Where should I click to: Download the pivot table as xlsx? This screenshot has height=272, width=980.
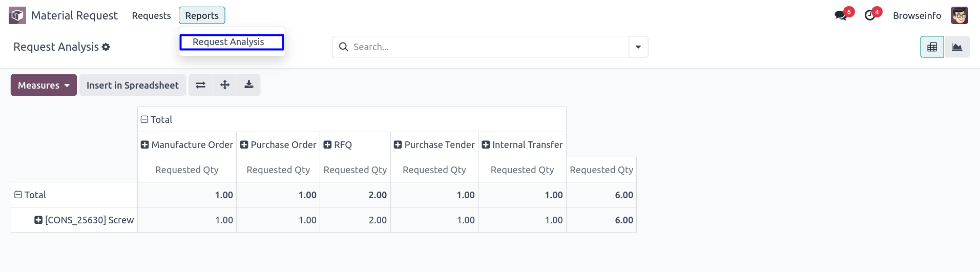click(248, 85)
